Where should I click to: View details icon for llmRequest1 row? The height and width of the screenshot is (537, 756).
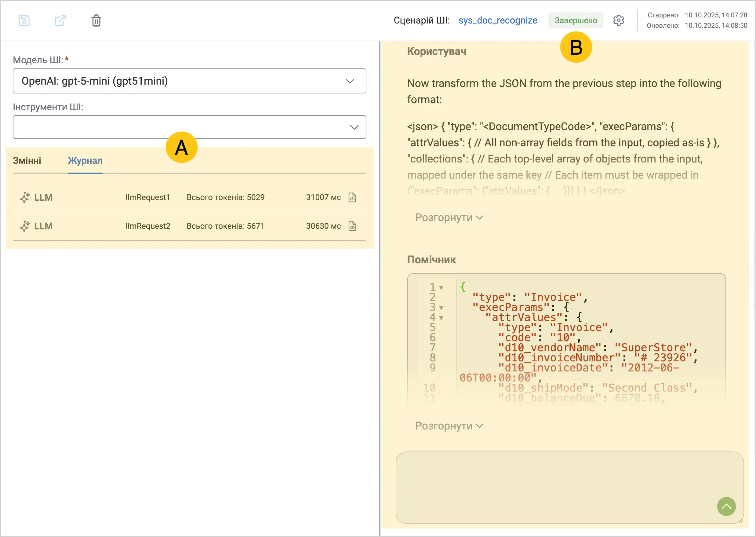click(x=352, y=197)
